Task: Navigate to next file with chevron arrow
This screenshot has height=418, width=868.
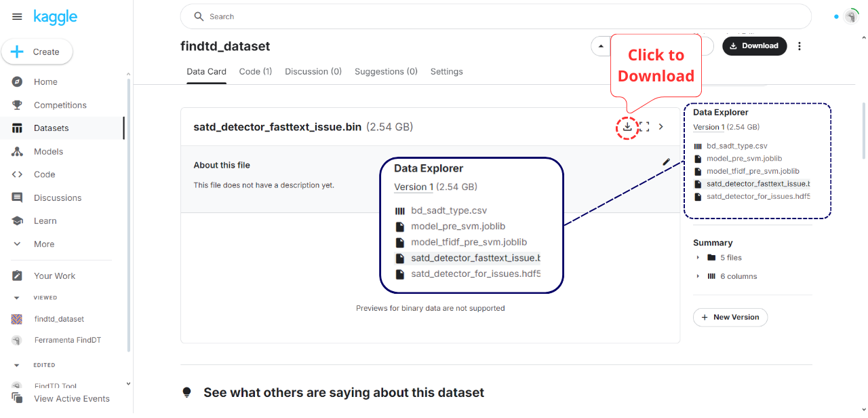Action: (x=661, y=127)
